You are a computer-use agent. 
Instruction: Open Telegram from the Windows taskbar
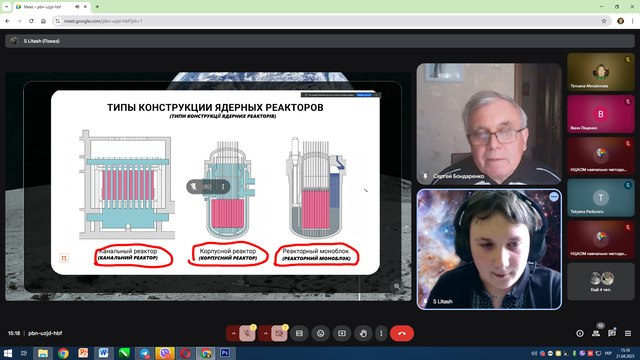pos(144,353)
